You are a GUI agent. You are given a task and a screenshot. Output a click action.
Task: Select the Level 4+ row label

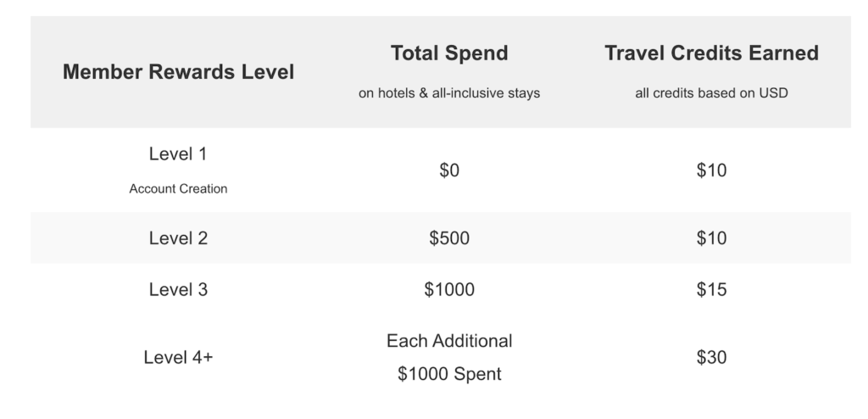(x=178, y=357)
